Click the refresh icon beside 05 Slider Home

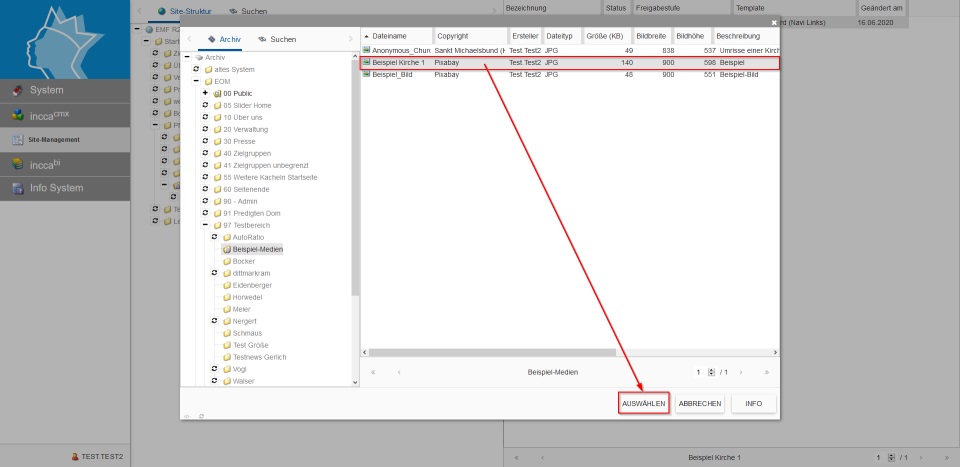tap(205, 105)
